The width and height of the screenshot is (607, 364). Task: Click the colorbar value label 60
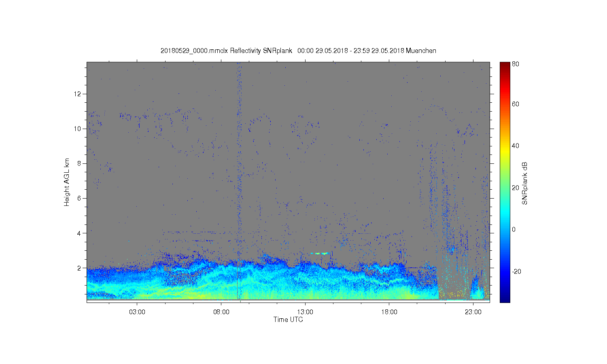click(516, 104)
